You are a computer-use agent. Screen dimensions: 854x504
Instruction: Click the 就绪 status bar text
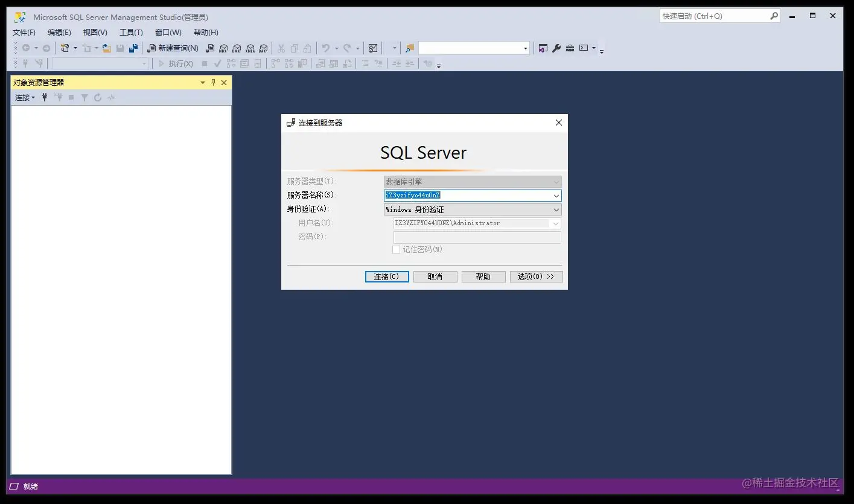pyautogui.click(x=30, y=486)
